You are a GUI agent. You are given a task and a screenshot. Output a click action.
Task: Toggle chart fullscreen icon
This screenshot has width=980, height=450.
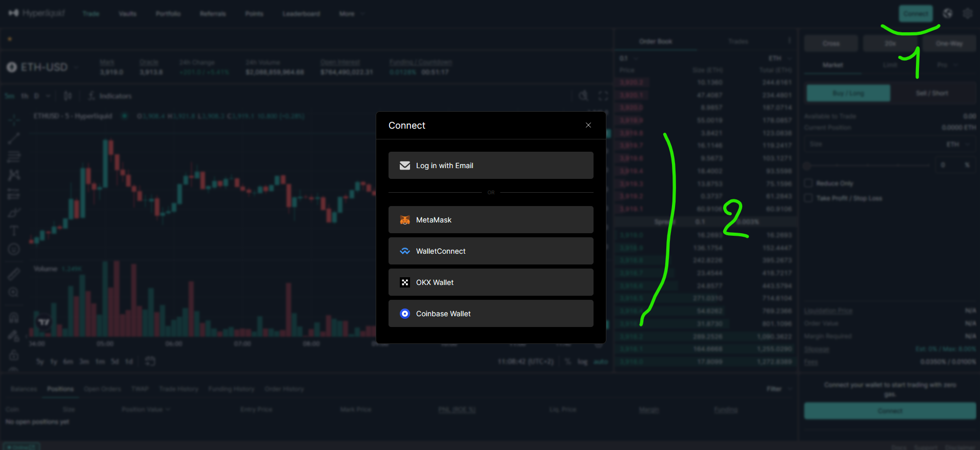pyautogui.click(x=603, y=96)
